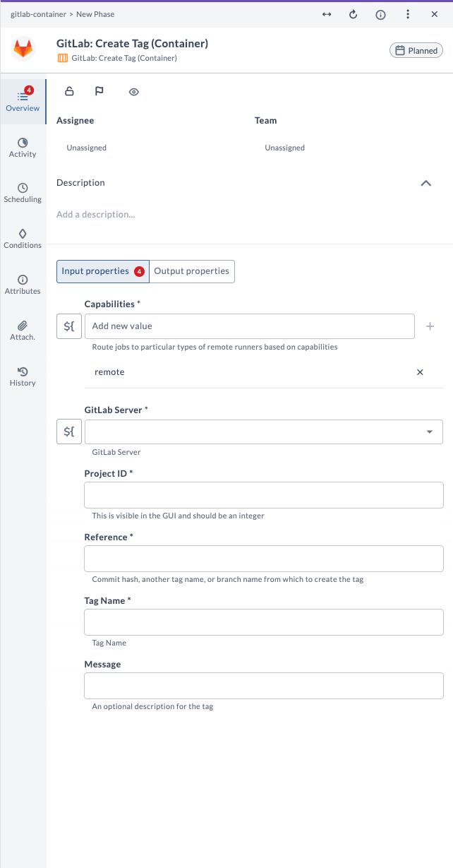
Task: Click the red 4 badge on Input properties
Action: (139, 271)
